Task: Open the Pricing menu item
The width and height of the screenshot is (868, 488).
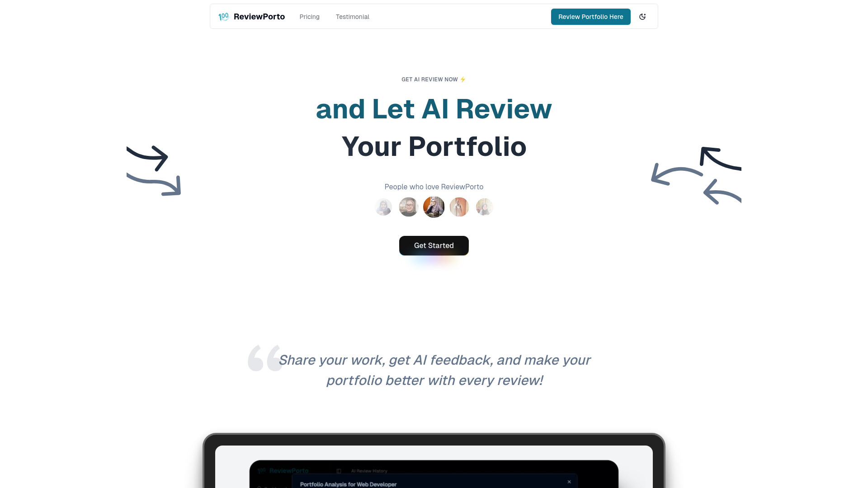Action: [x=309, y=16]
